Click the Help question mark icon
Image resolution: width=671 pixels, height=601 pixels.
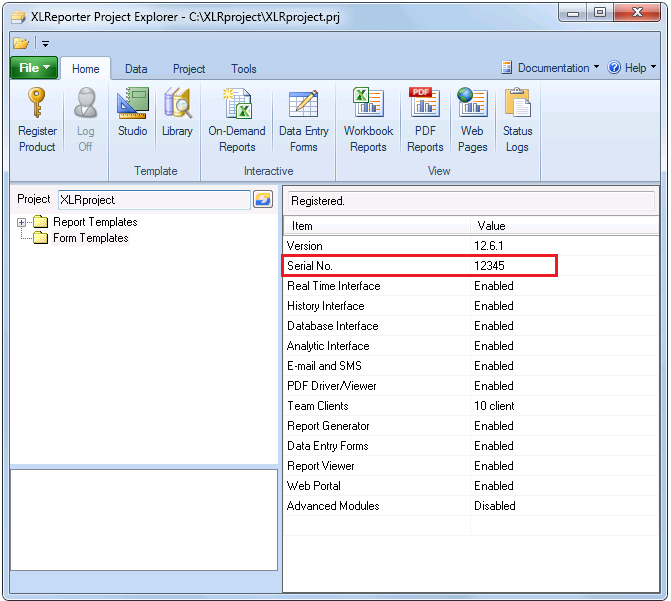coord(614,68)
